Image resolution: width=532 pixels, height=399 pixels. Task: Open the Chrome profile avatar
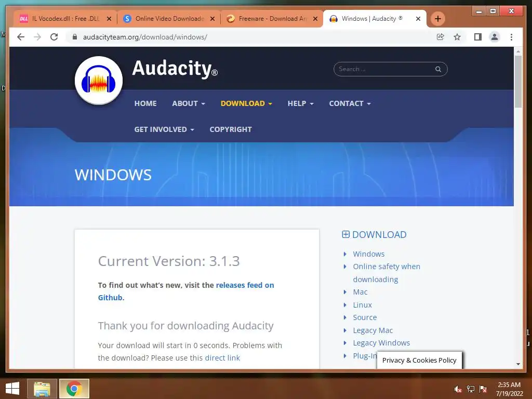click(495, 37)
